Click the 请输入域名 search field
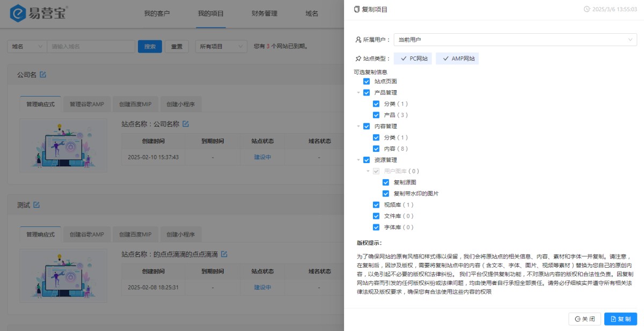 [x=91, y=47]
